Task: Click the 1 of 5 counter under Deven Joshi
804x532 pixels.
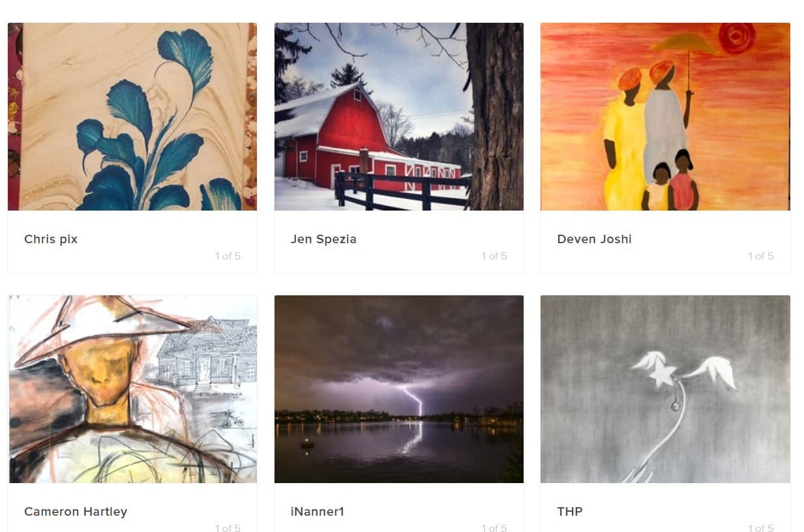Action: click(x=761, y=256)
